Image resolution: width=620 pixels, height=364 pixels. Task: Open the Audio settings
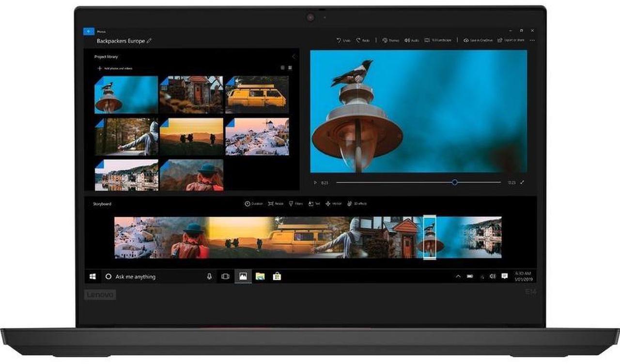412,41
